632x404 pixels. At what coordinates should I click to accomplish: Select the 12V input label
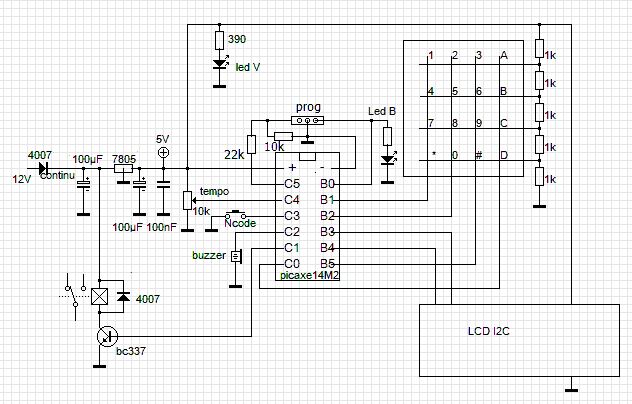22,179
